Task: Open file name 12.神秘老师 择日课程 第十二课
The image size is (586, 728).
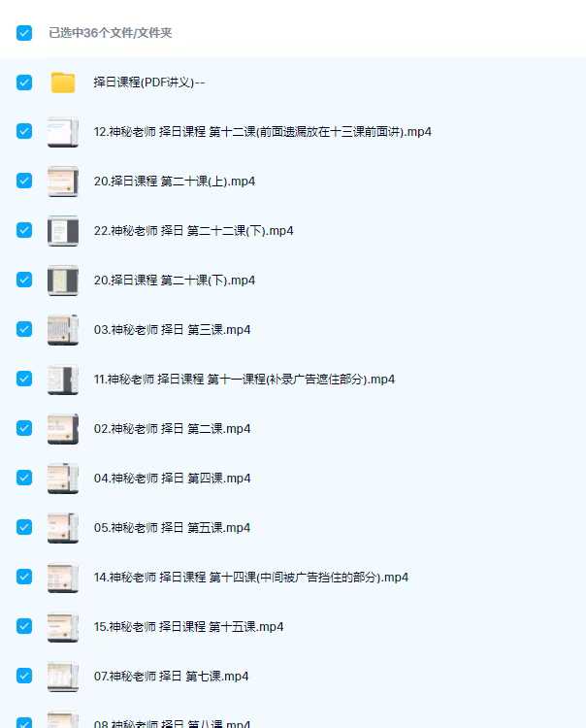Action: [263, 132]
